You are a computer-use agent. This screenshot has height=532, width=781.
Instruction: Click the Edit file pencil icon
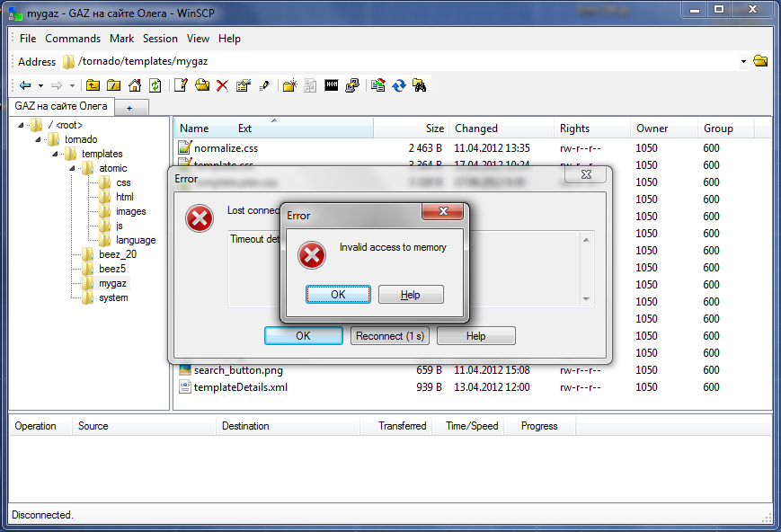(x=181, y=85)
